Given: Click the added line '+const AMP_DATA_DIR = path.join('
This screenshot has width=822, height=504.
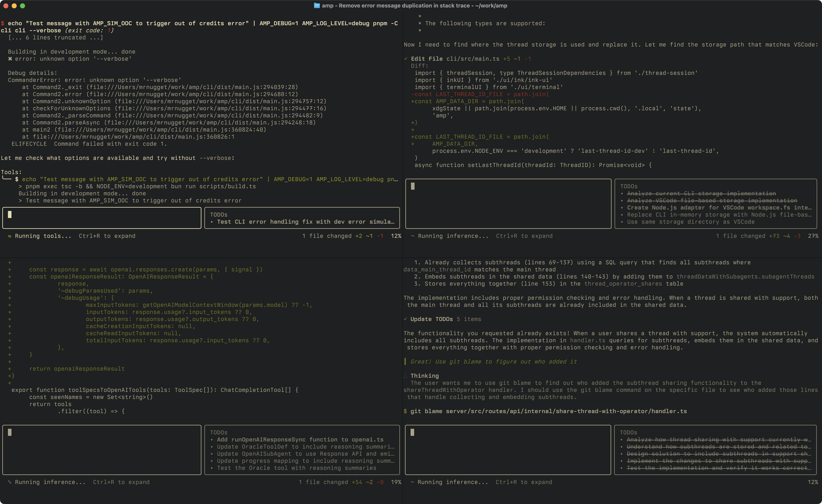Looking at the screenshot, I should (468, 101).
